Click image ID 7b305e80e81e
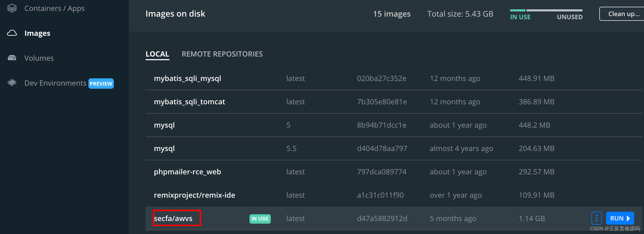Viewport: 644px width, 234px height. coord(382,102)
